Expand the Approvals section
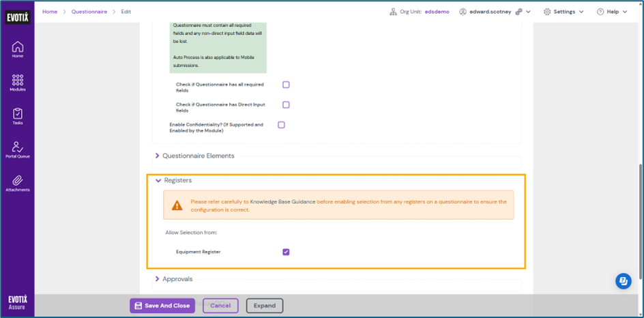The image size is (644, 318). coord(178,278)
